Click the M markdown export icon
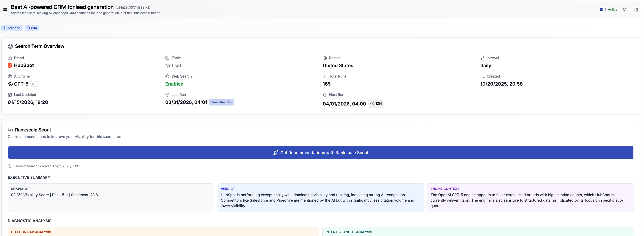Viewport: 644px width, 236px height. 624,10
